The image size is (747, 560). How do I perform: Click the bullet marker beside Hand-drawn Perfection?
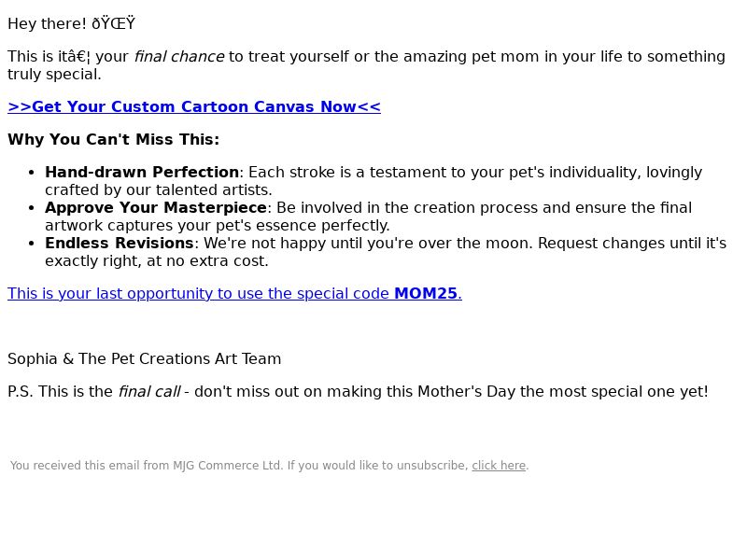click(x=32, y=173)
